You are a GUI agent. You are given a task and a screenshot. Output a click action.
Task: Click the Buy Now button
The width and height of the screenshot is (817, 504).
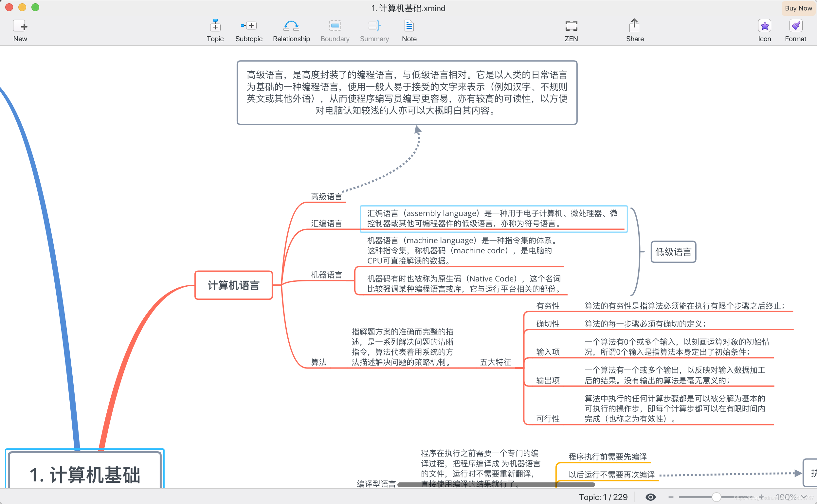(798, 8)
